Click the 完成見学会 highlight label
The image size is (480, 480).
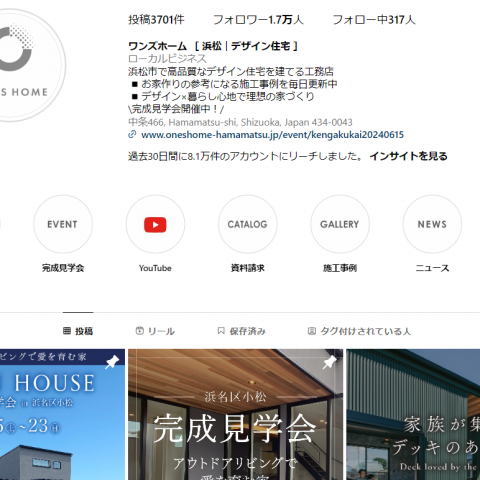(63, 268)
